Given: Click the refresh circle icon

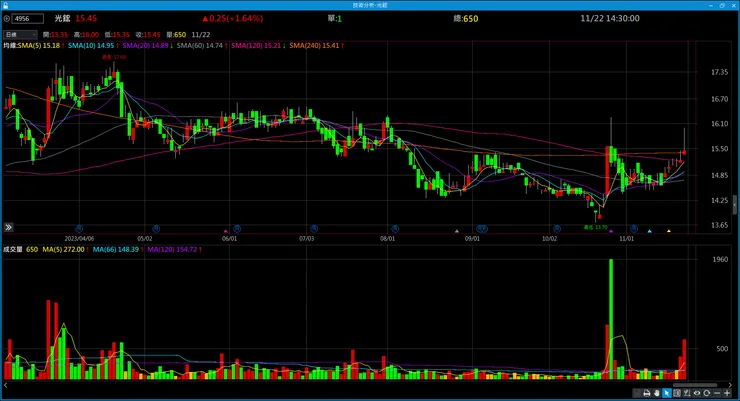Looking at the screenshot, I should tap(706, 393).
